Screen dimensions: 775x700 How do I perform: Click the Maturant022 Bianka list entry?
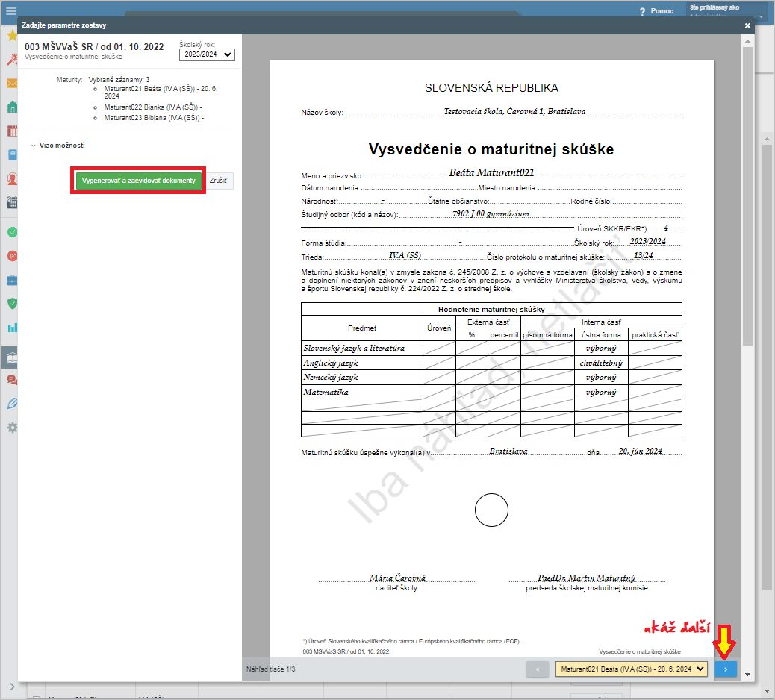(x=153, y=107)
